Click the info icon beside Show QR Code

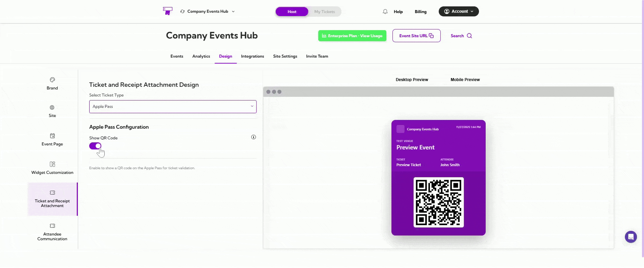tap(254, 137)
